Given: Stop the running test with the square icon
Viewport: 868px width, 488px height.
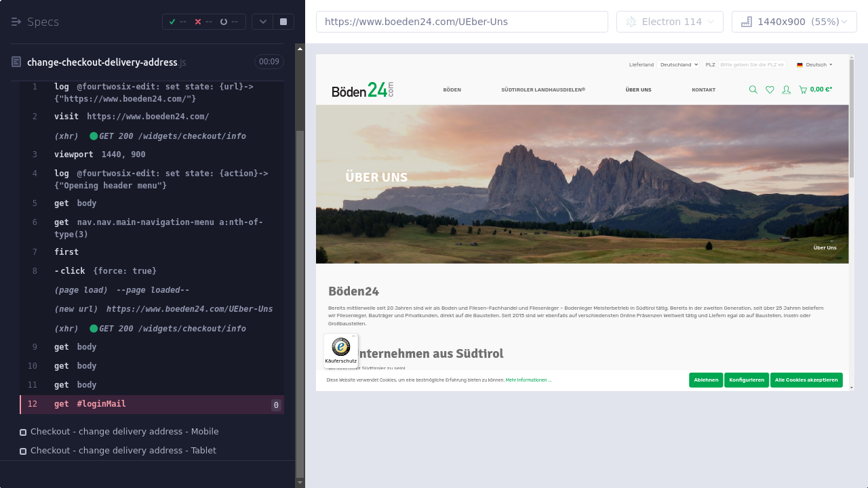Looking at the screenshot, I should (283, 22).
